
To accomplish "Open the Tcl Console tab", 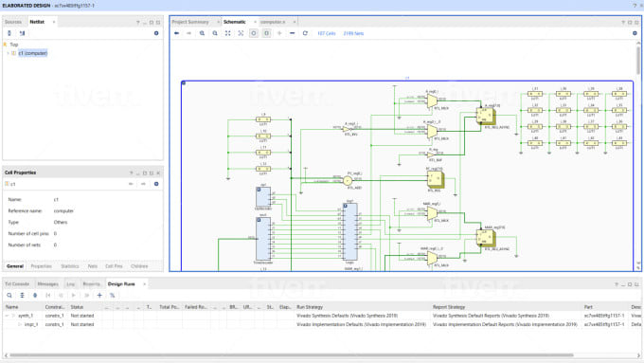I will point(17,284).
